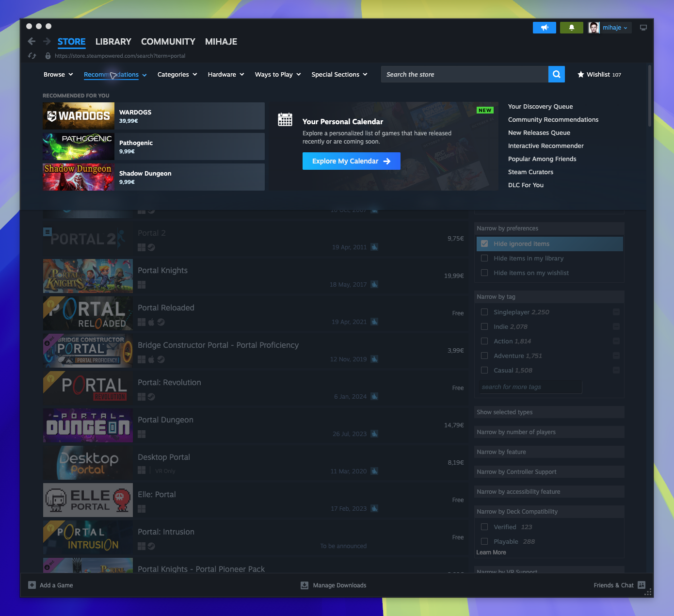Check Hide items on my wishlist

484,273
